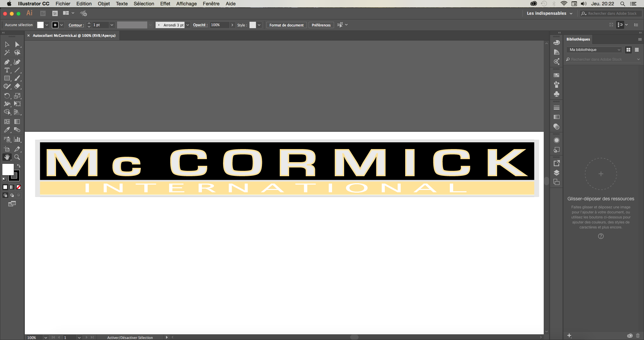
Task: Open the Objet menu
Action: coord(104,4)
